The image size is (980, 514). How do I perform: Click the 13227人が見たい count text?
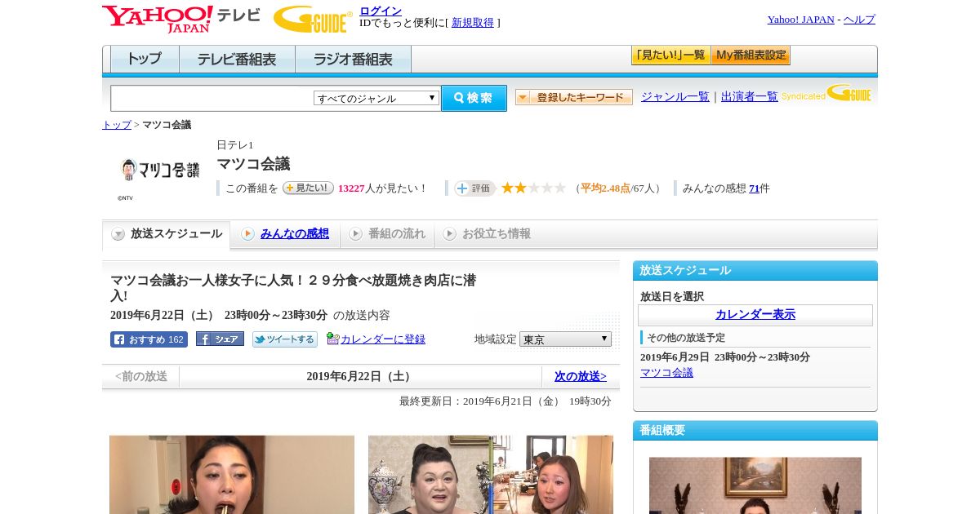pos(383,188)
